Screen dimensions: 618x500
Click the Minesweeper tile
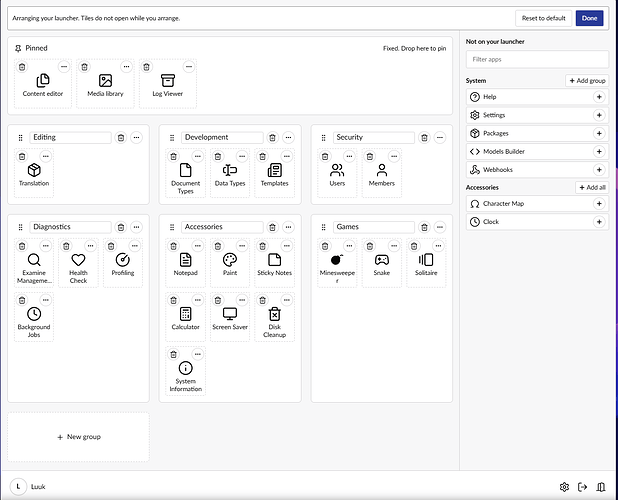click(x=337, y=263)
